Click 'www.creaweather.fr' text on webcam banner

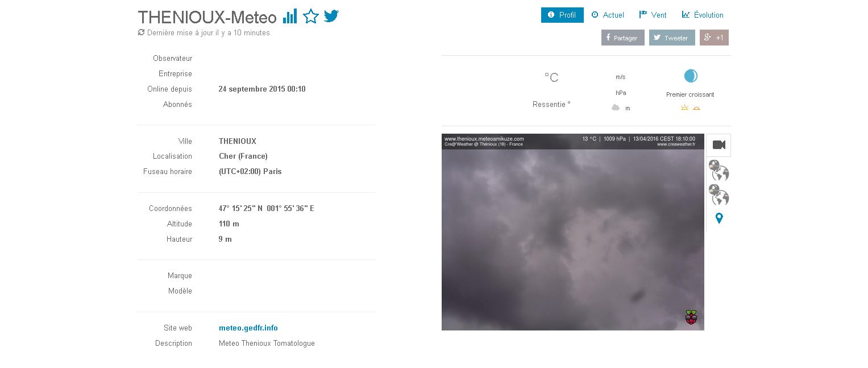(676, 144)
